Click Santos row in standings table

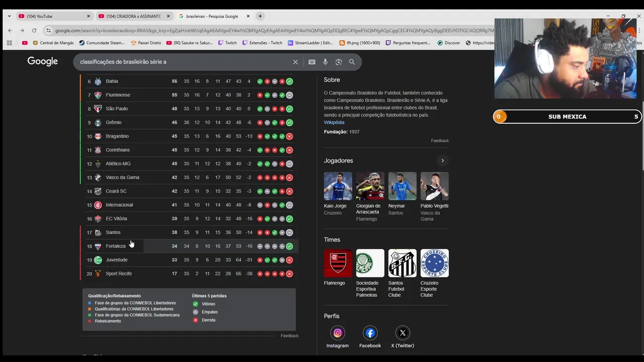click(x=189, y=232)
